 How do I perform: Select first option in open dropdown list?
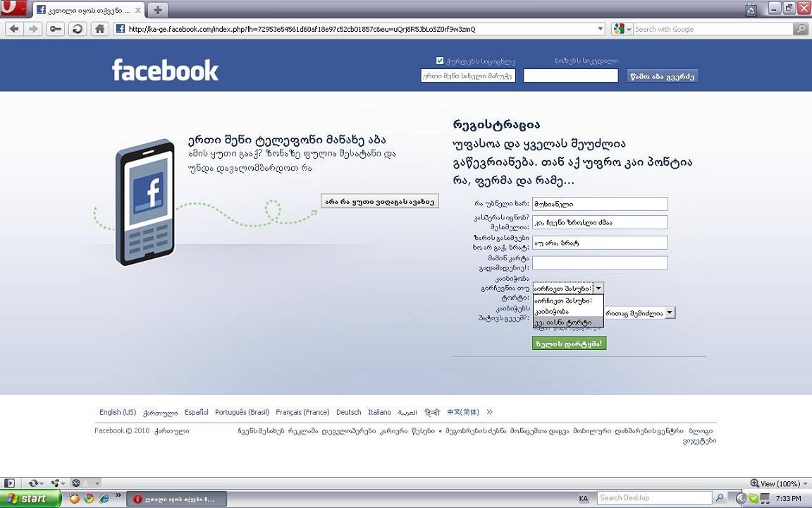[568, 300]
